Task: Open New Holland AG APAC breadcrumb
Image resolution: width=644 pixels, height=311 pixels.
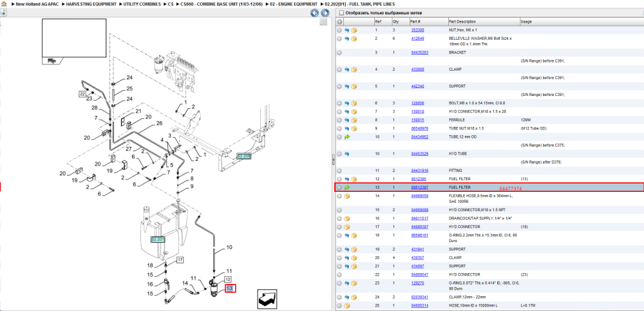Action: (37, 4)
